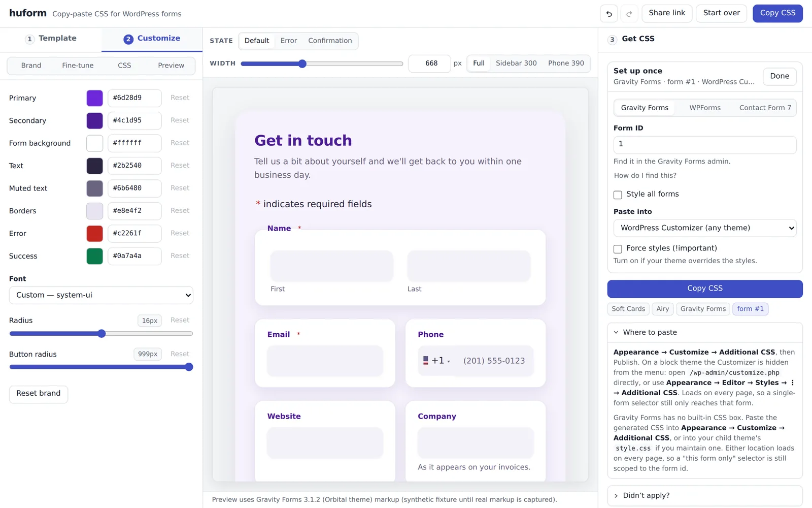Choose the Full width preset
Viewport: 812px width, 508px height.
coord(479,63)
